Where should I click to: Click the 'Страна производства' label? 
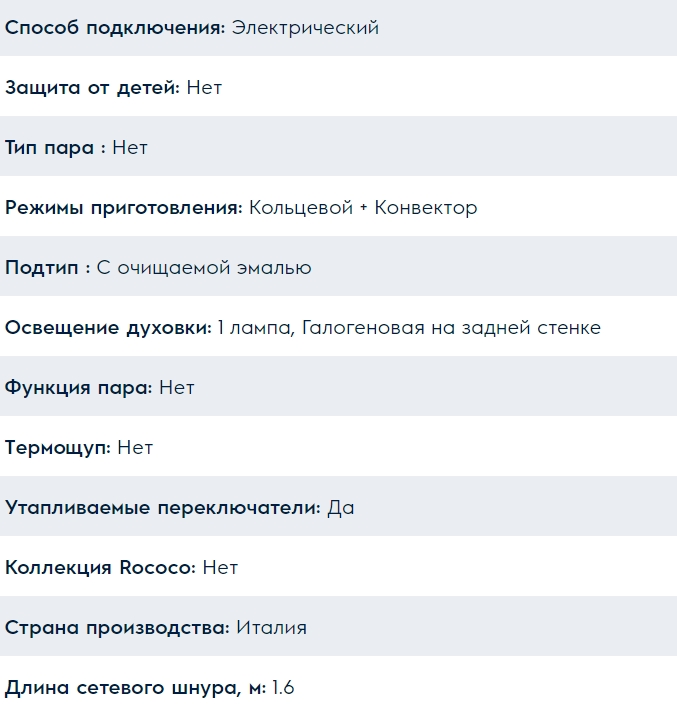pyautogui.click(x=118, y=628)
